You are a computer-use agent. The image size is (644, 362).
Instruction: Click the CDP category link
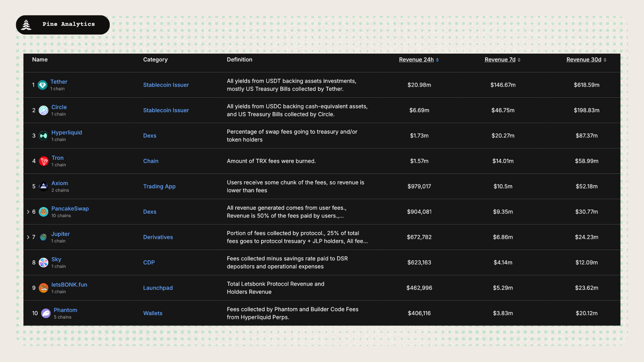coord(149,262)
